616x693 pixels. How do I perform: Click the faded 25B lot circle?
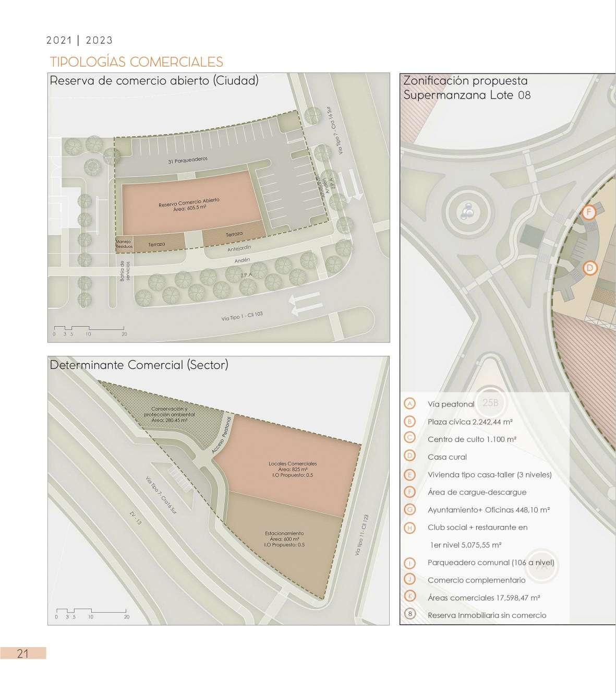click(490, 403)
